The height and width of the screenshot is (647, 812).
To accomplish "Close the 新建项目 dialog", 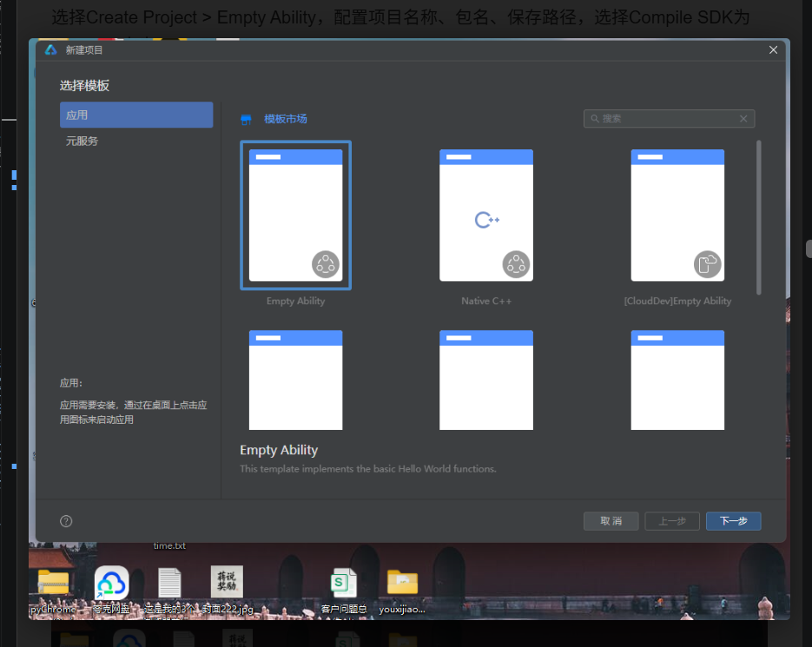I will (773, 50).
